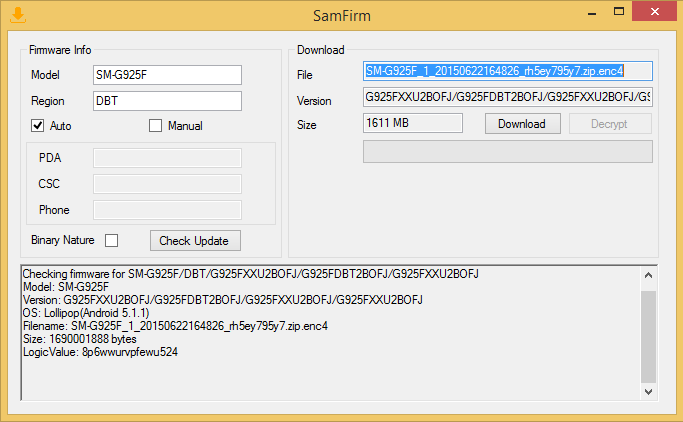Click the Version field with G925FXXU2BOFJ
This screenshot has height=422, width=683.
click(508, 97)
